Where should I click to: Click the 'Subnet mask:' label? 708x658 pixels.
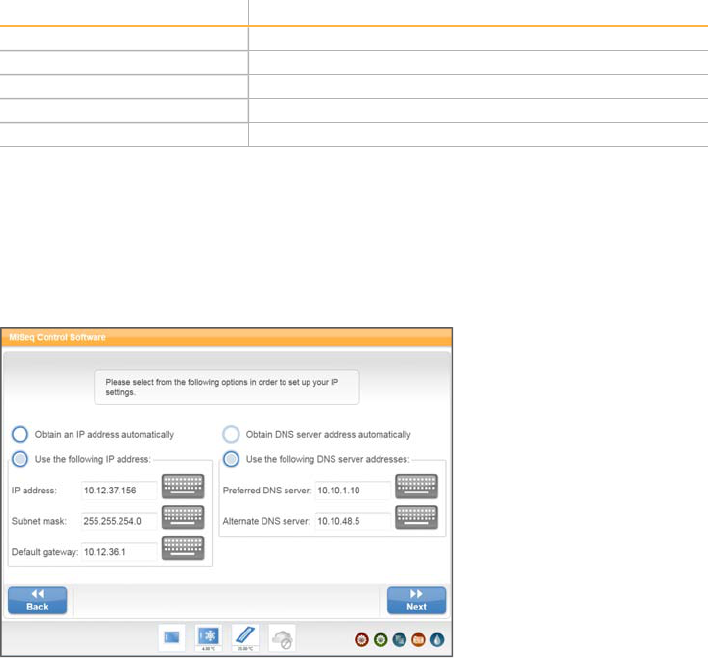[39, 521]
